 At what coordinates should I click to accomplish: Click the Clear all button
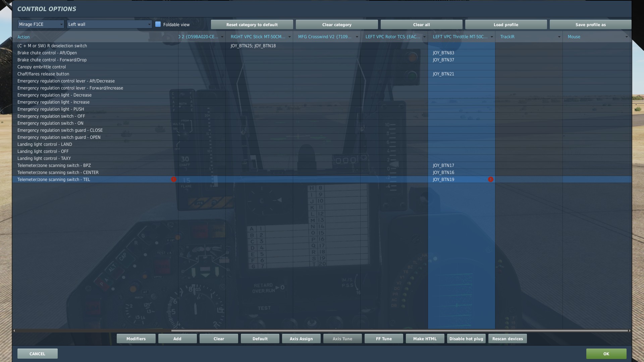point(421,24)
